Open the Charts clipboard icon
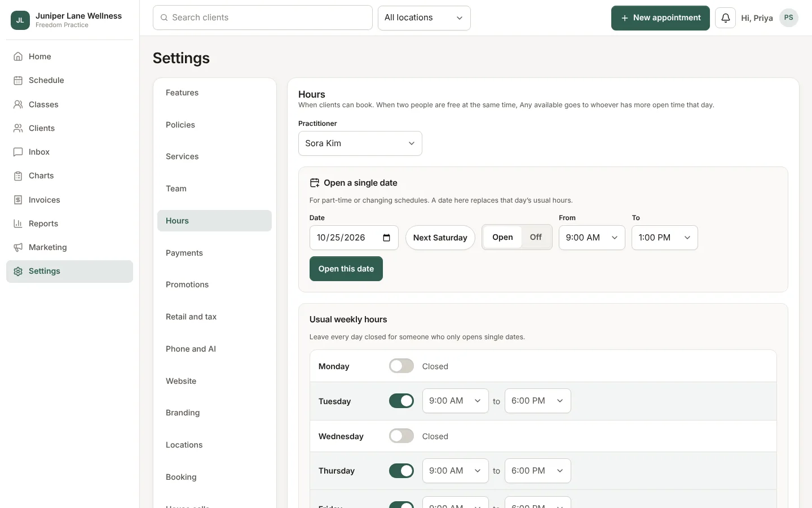 point(18,176)
